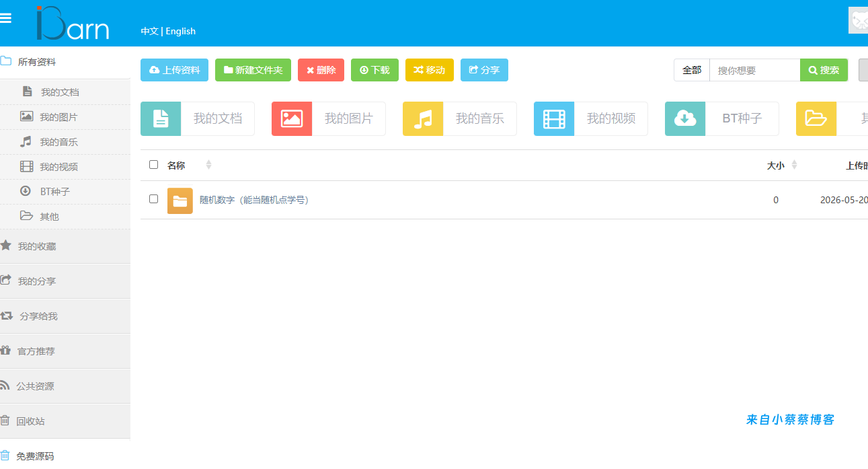This screenshot has width=868, height=469.
Task: Click the yellow My Music category icon
Action: point(423,119)
